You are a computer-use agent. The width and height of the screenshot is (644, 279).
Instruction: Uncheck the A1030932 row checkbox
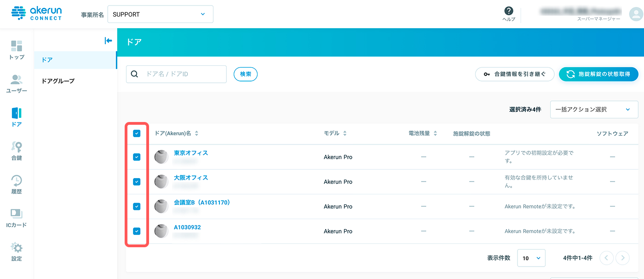tap(137, 231)
